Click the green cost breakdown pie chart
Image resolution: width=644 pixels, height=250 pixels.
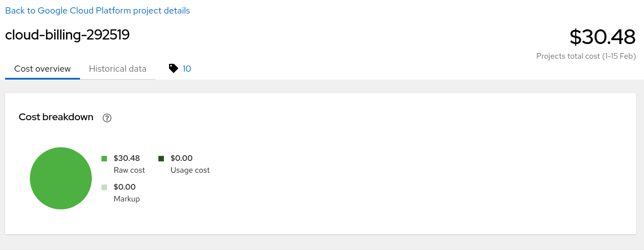click(61, 178)
